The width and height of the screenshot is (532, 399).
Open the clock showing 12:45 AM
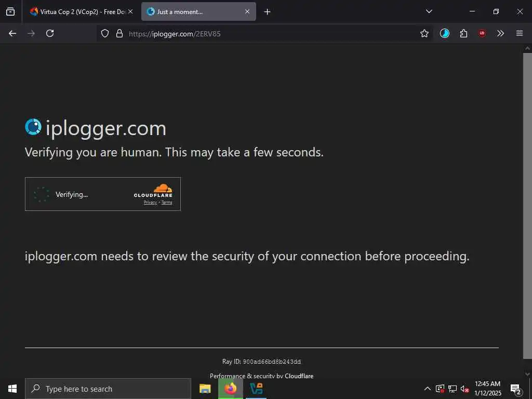coord(487,389)
